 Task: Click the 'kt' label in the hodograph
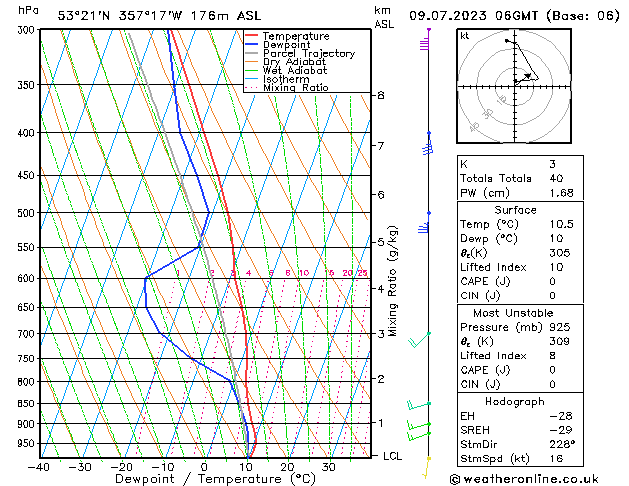[465, 36]
